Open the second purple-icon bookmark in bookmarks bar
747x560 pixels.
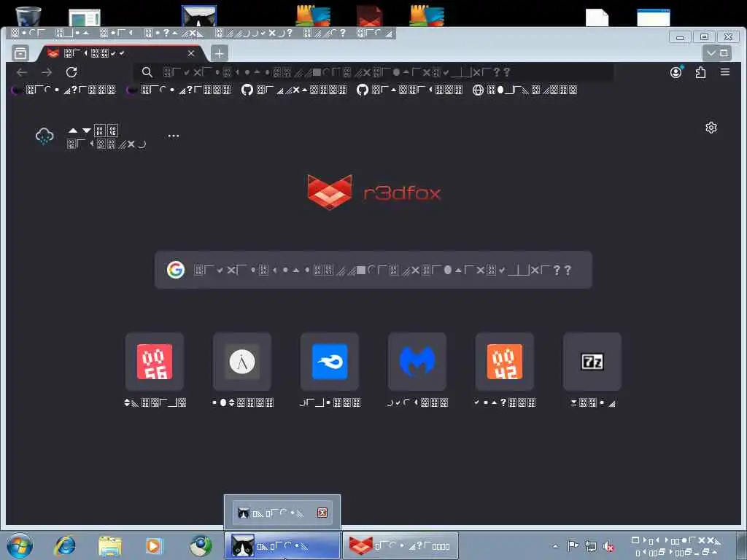(179, 90)
